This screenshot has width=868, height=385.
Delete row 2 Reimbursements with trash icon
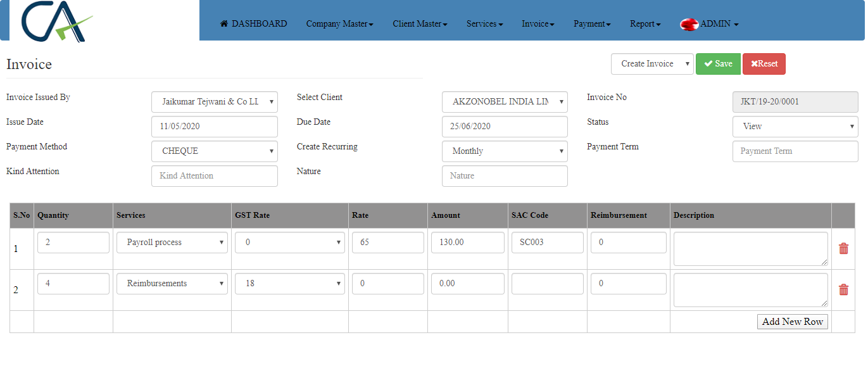coord(843,290)
